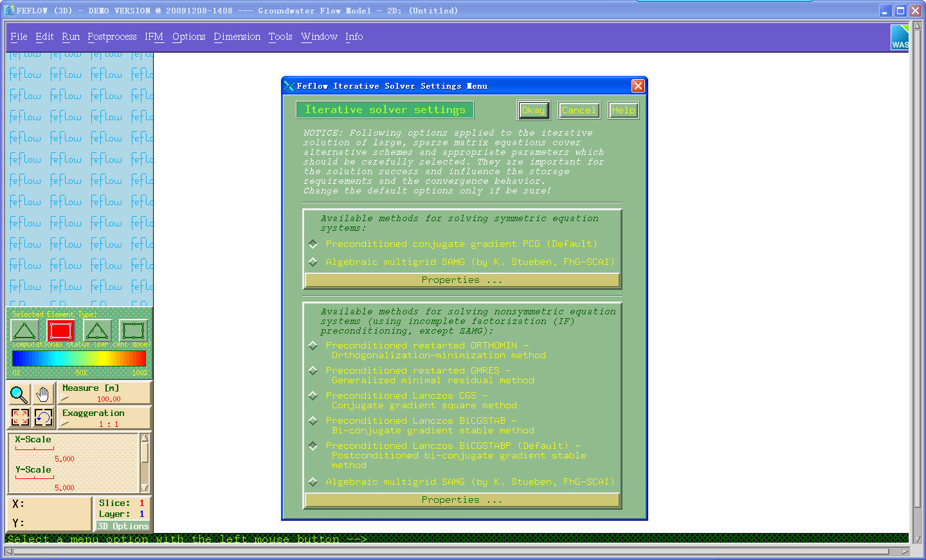
Task: Open the Measure [m] setting
Action: tap(105, 393)
